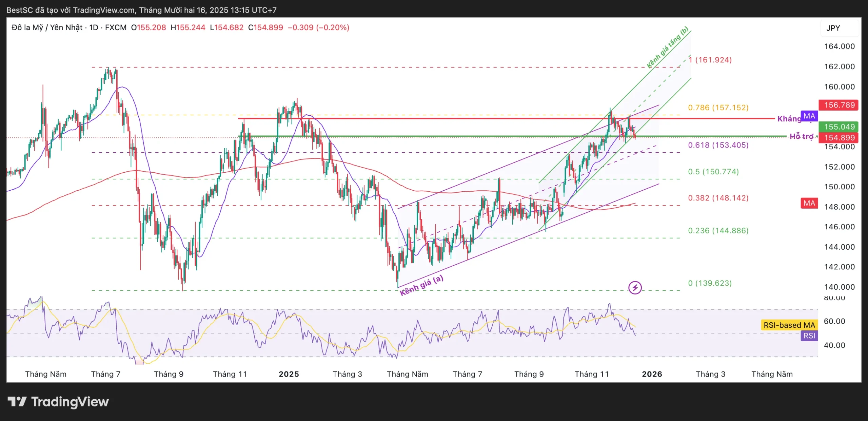Click the Kênh giá (a) channel label
This screenshot has width=868, height=421.
[x=421, y=285]
